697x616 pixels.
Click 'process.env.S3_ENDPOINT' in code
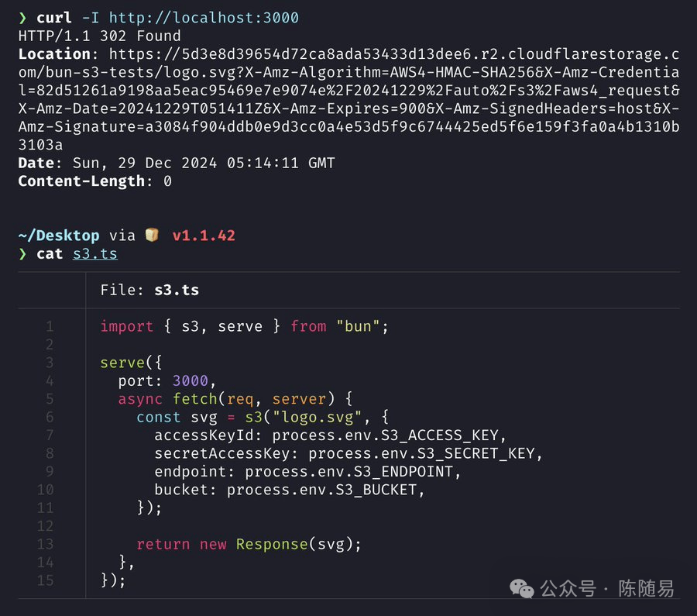349,471
